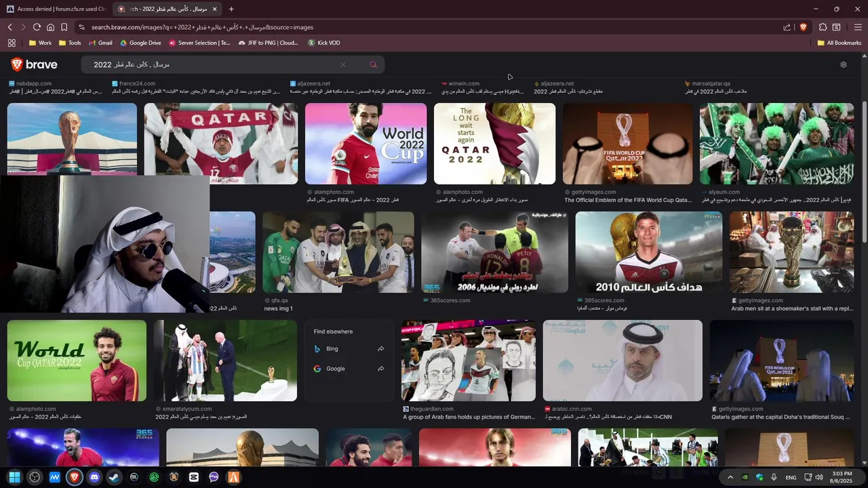The height and width of the screenshot is (488, 868).
Task: Open the Rooney red card 2006 image
Action: tap(494, 252)
